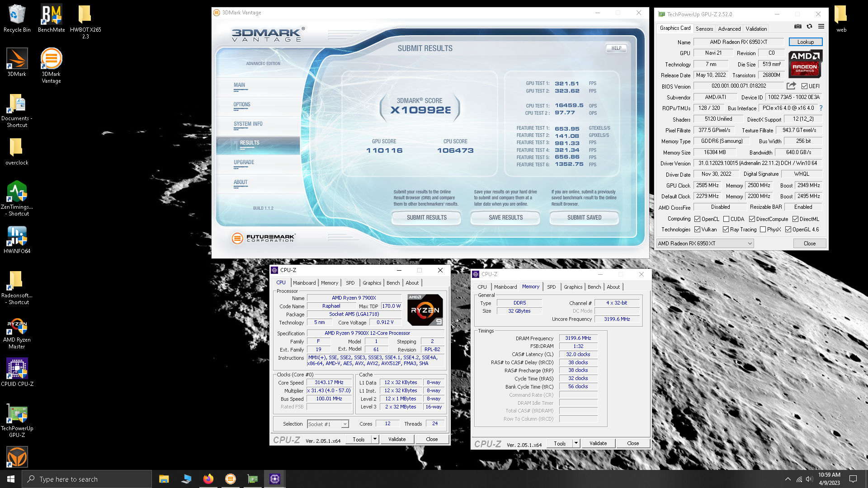
Task: Open the Radeonsoft shortcut icon
Action: (x=17, y=287)
